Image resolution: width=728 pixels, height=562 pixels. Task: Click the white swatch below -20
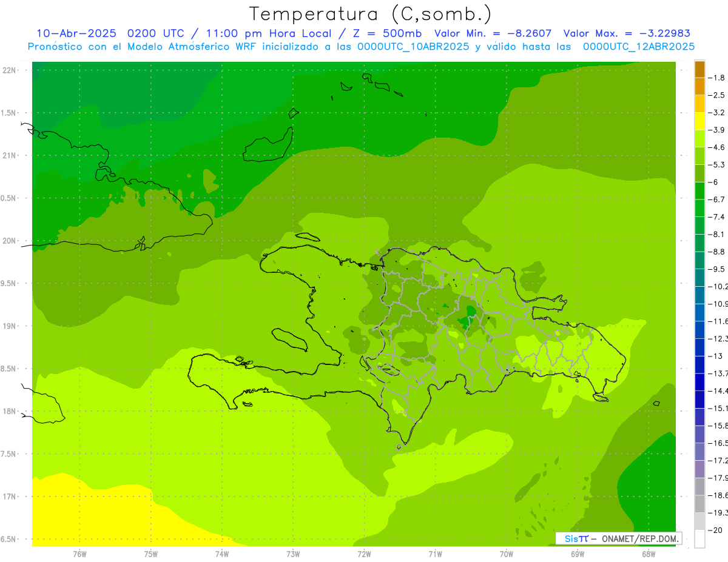699,538
